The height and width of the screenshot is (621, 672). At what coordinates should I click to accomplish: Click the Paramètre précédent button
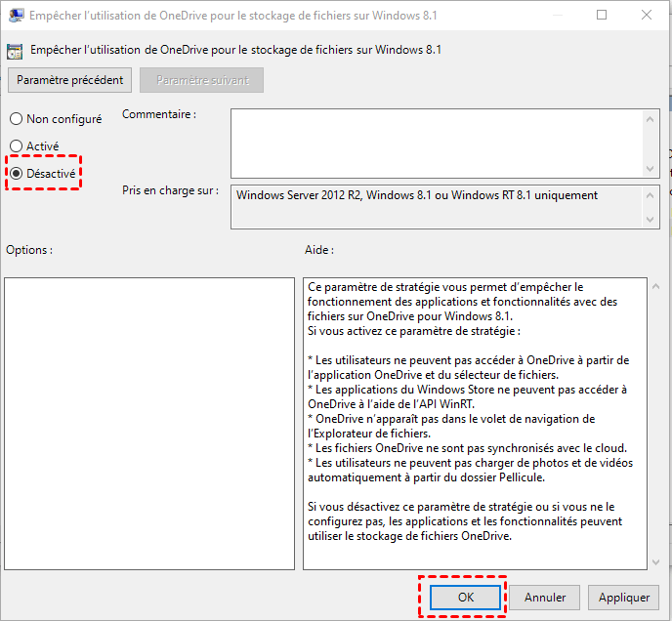pos(70,80)
